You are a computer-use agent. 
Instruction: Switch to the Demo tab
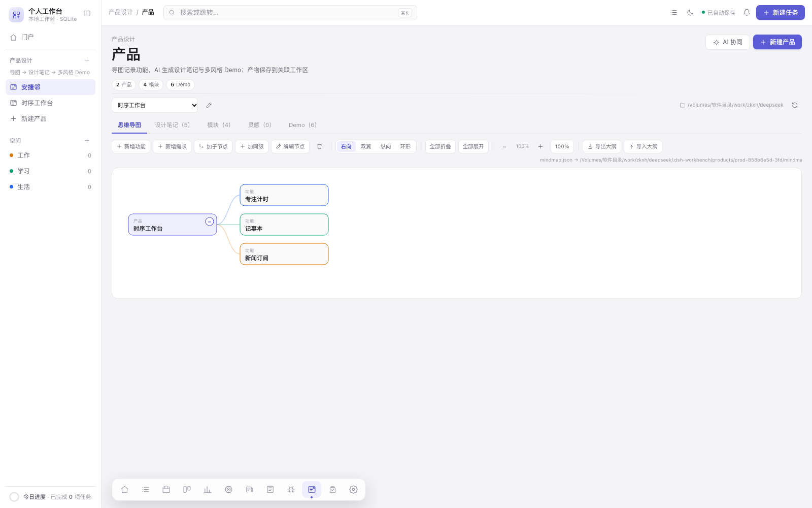tap(302, 125)
